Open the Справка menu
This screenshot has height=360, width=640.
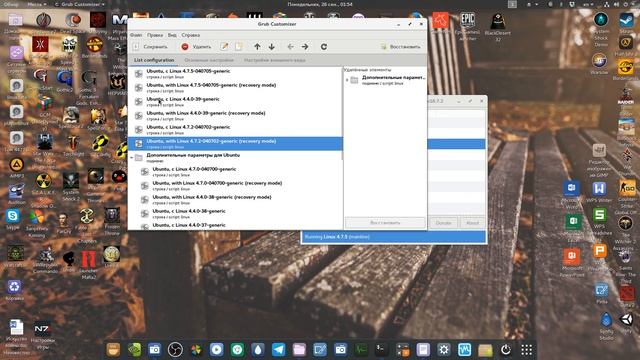tap(191, 35)
